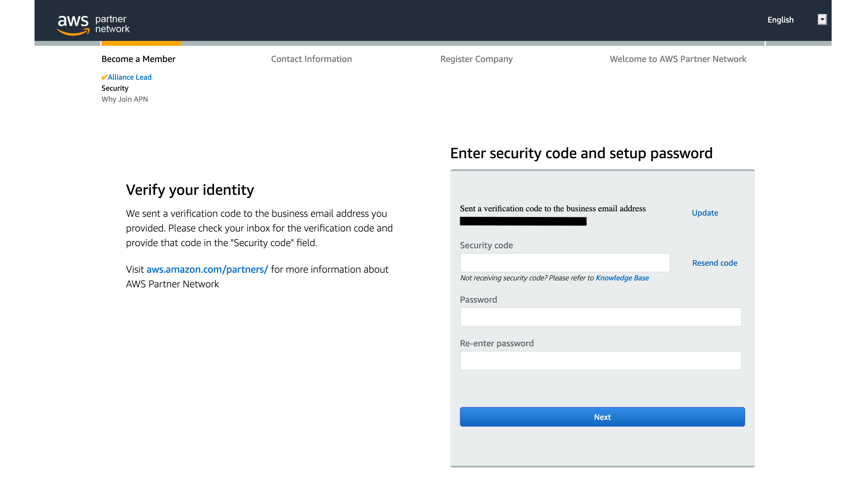Select the Why Join APN step
Viewport: 868px width, 488px height.
(125, 99)
